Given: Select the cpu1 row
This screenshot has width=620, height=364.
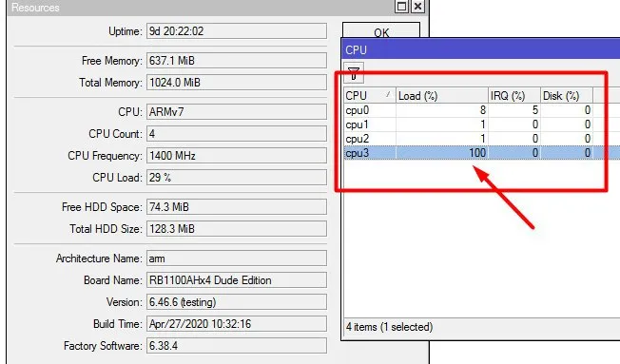Looking at the screenshot, I should coord(481,125).
